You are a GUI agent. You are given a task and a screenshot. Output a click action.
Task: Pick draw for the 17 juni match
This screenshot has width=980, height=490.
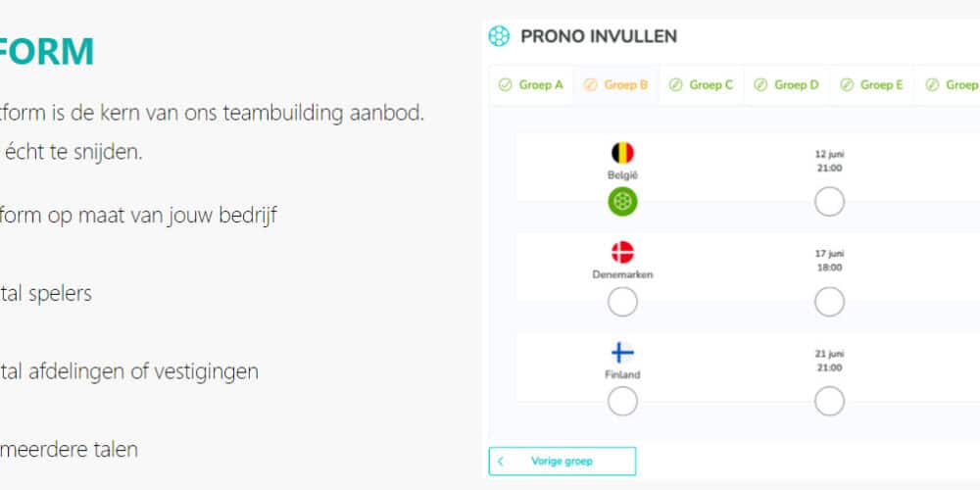pos(829,303)
